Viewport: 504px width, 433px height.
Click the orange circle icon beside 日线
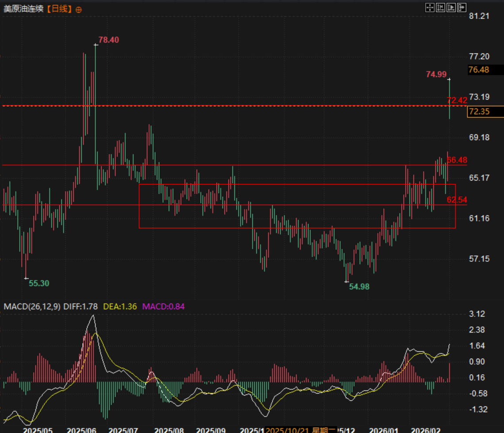tap(78, 10)
